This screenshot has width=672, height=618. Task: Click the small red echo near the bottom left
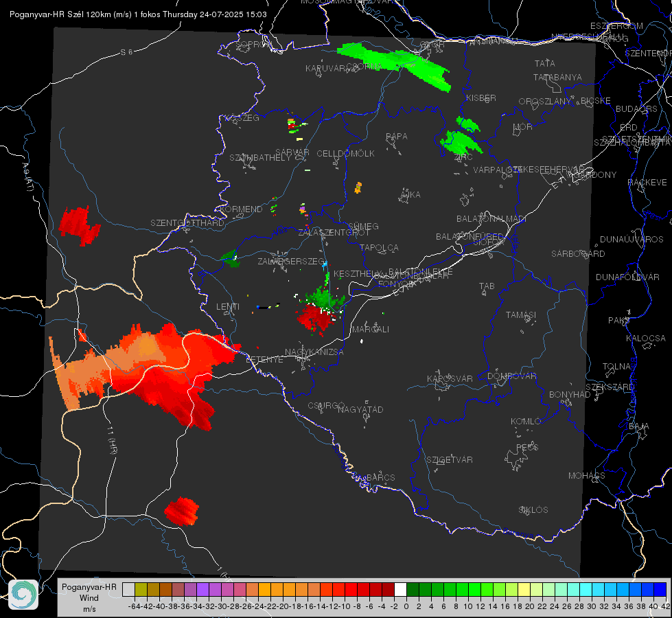pos(181,511)
